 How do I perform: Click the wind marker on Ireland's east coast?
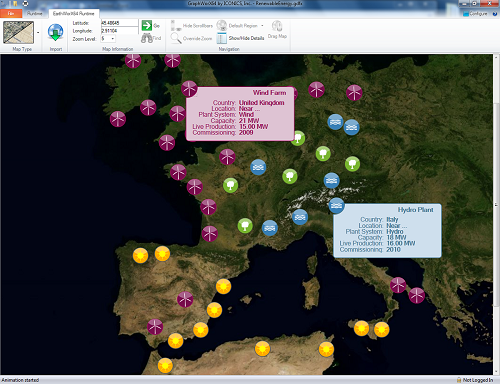(x=148, y=108)
